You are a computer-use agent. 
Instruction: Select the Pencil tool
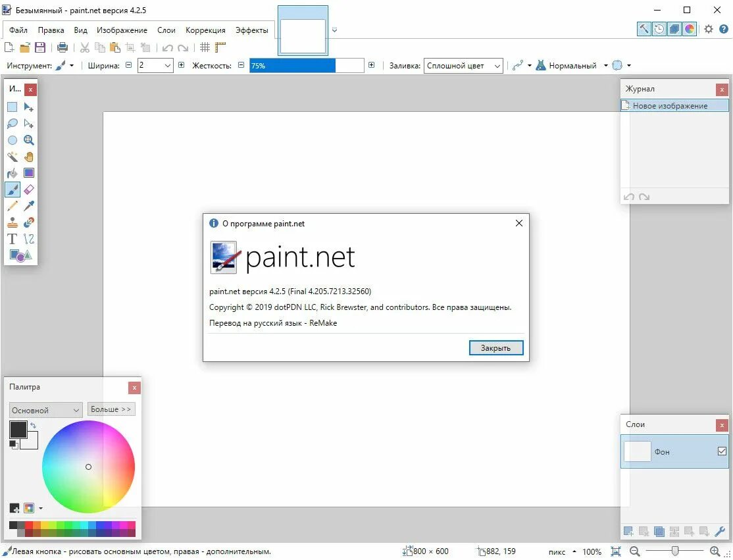12,206
